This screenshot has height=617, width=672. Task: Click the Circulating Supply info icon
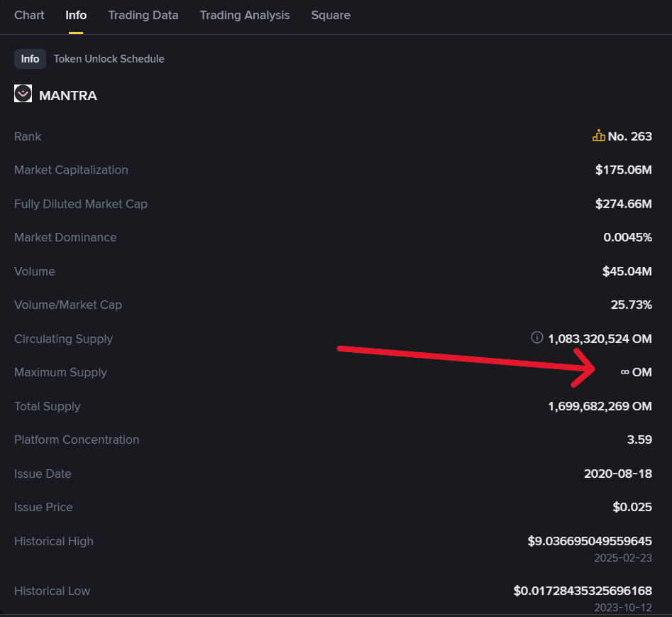coord(537,338)
